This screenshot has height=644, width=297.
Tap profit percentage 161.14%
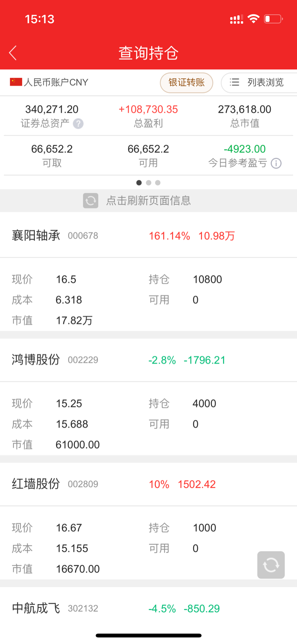169,236
